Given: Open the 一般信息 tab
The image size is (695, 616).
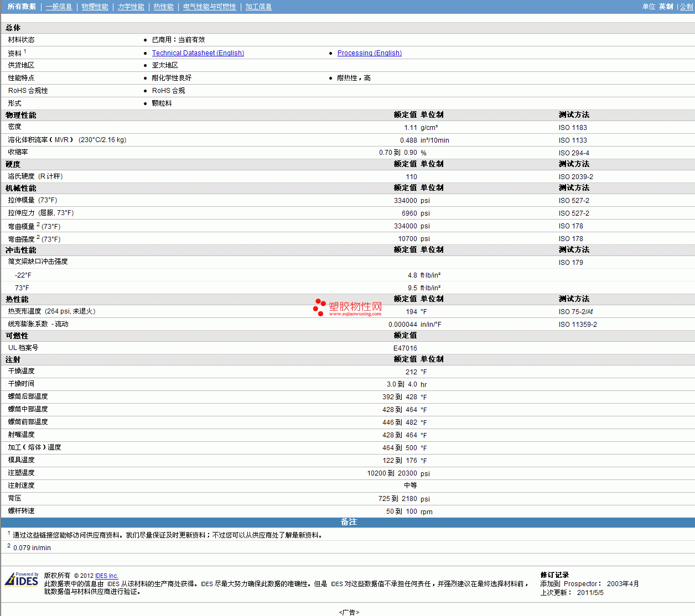Looking at the screenshot, I should (x=59, y=7).
